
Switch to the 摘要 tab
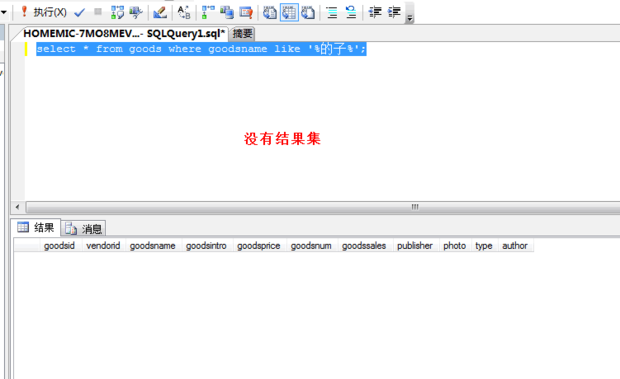(x=242, y=34)
